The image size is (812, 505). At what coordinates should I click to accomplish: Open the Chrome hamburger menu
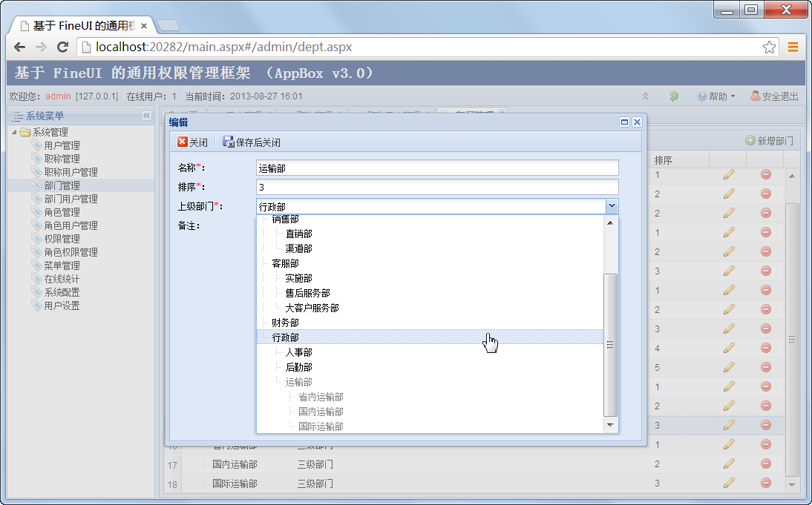[x=793, y=47]
